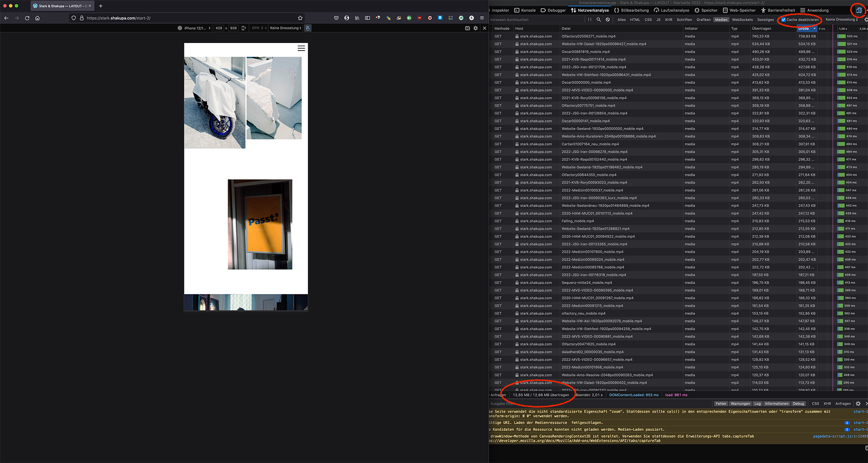Image resolution: width=868 pixels, height=463 pixels.
Task: Pause network recording in Netzwerkanalyse
Action: [590, 20]
